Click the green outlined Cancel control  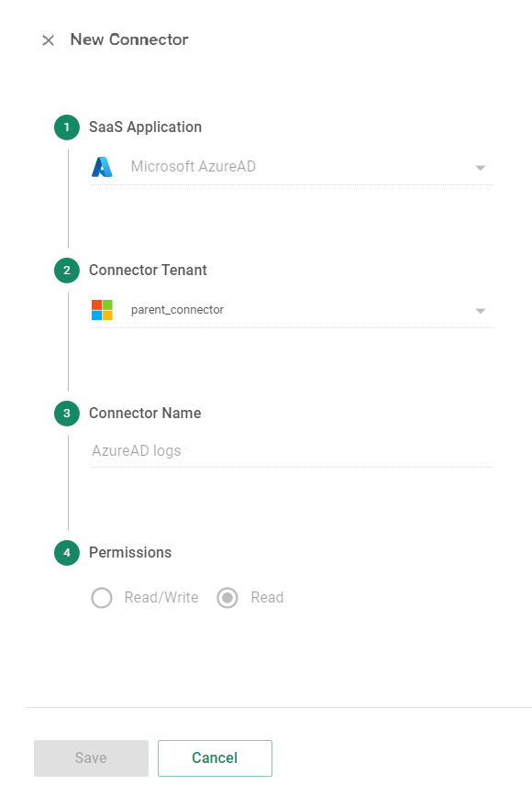coord(215,757)
